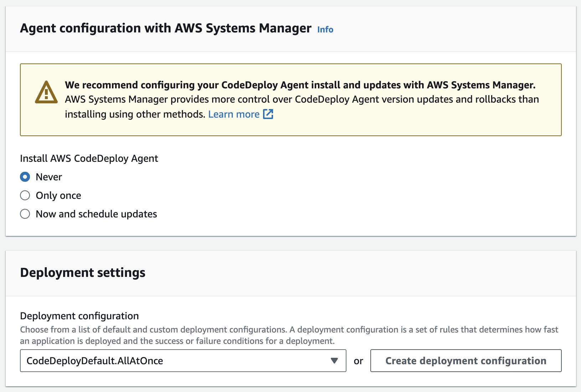
Task: Click the Deployment settings section heading
Action: point(83,273)
